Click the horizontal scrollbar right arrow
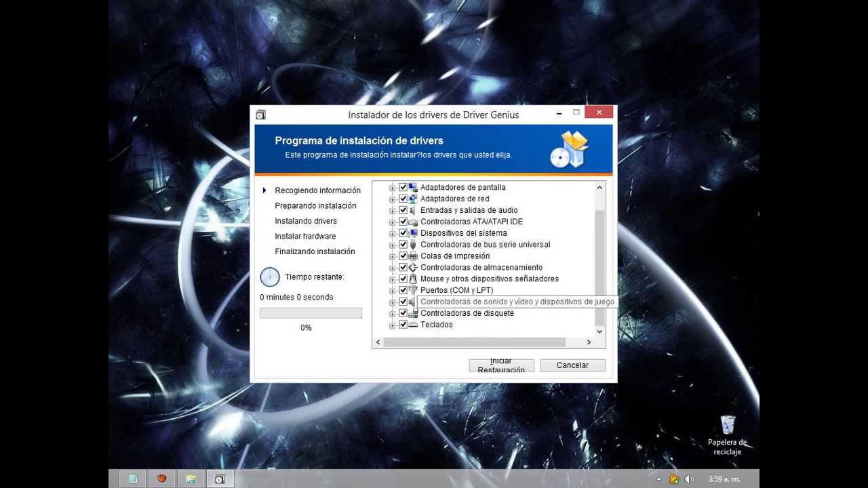Image resolution: width=868 pixels, height=488 pixels. 589,343
